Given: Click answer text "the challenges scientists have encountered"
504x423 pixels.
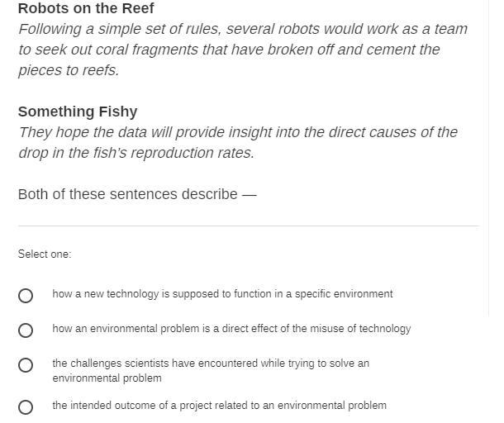Looking at the screenshot, I should tap(211, 364).
